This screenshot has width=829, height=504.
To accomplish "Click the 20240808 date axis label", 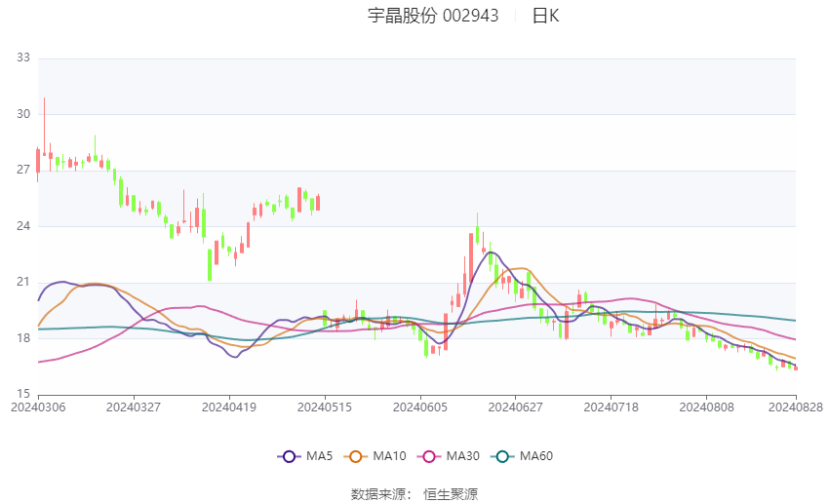I will (x=707, y=407).
